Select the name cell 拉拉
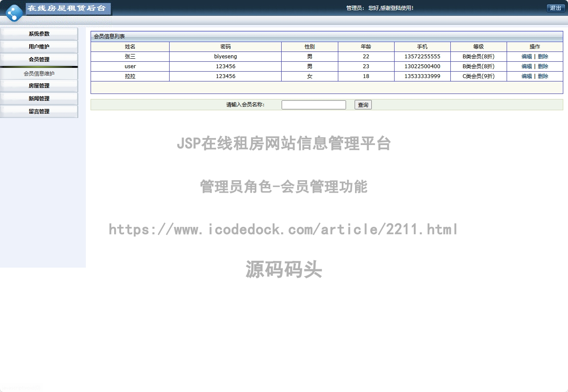Image resolution: width=568 pixels, height=392 pixels. pos(130,76)
